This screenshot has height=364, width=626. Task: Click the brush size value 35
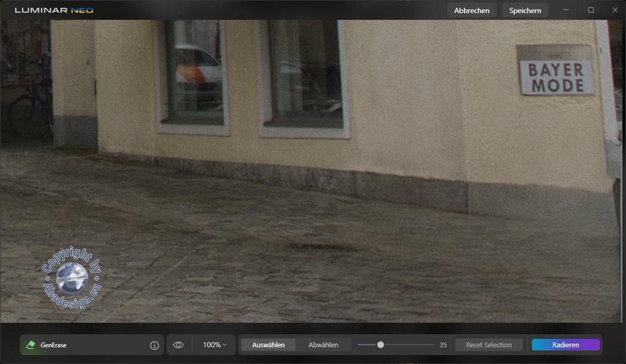[x=443, y=345]
